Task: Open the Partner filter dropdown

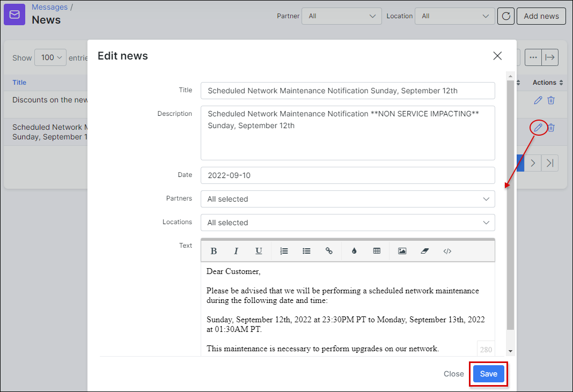Action: [x=342, y=16]
